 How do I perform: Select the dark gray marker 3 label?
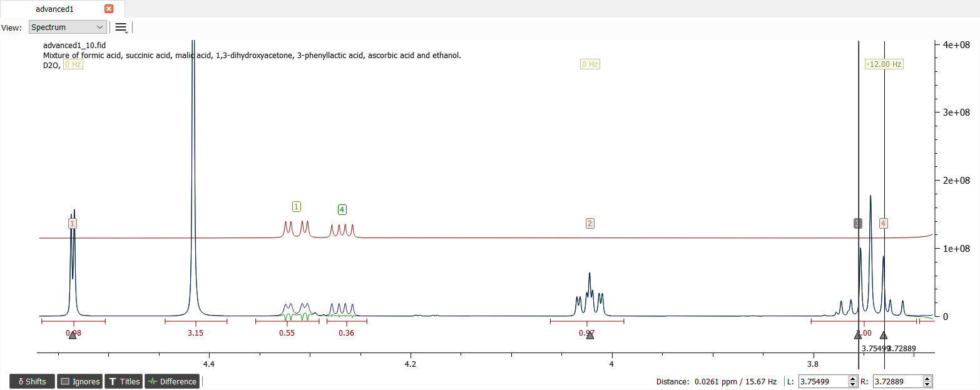point(857,223)
